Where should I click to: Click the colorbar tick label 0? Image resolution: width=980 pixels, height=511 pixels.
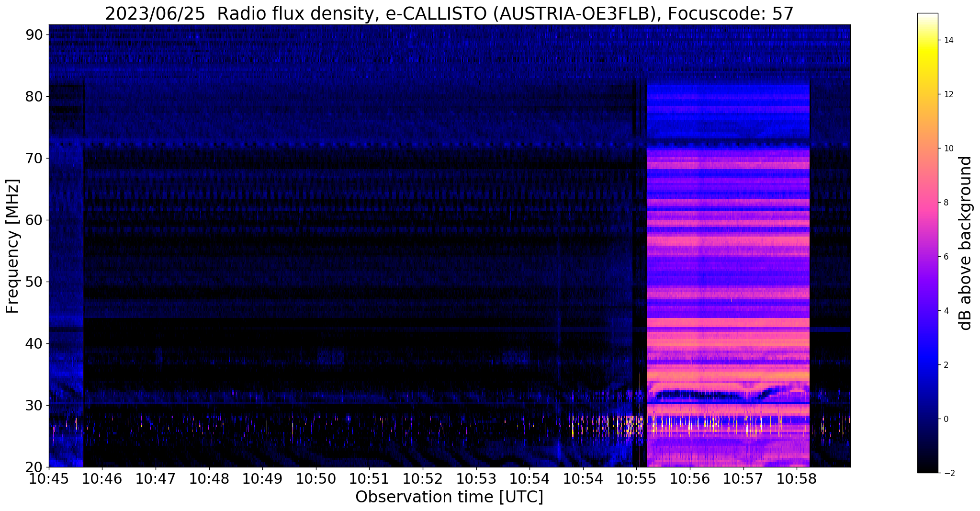(x=946, y=419)
